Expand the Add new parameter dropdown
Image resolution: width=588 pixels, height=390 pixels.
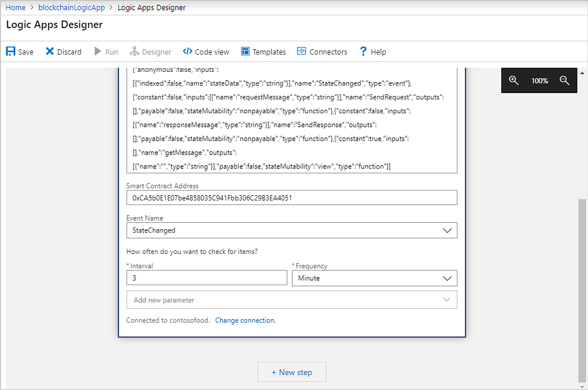(x=446, y=300)
